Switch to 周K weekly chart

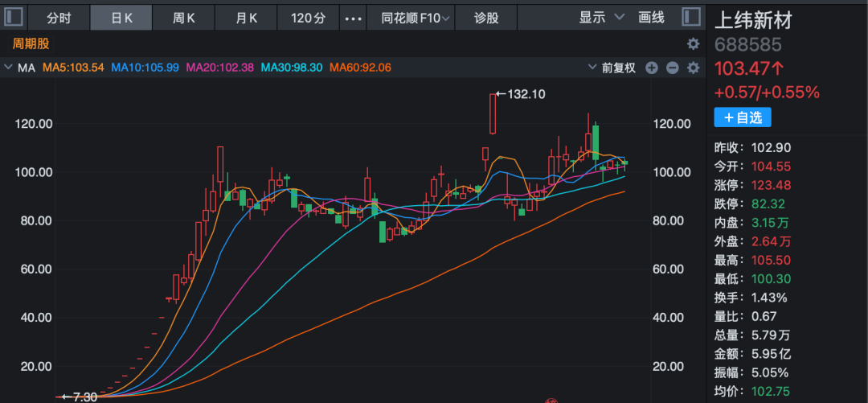184,18
